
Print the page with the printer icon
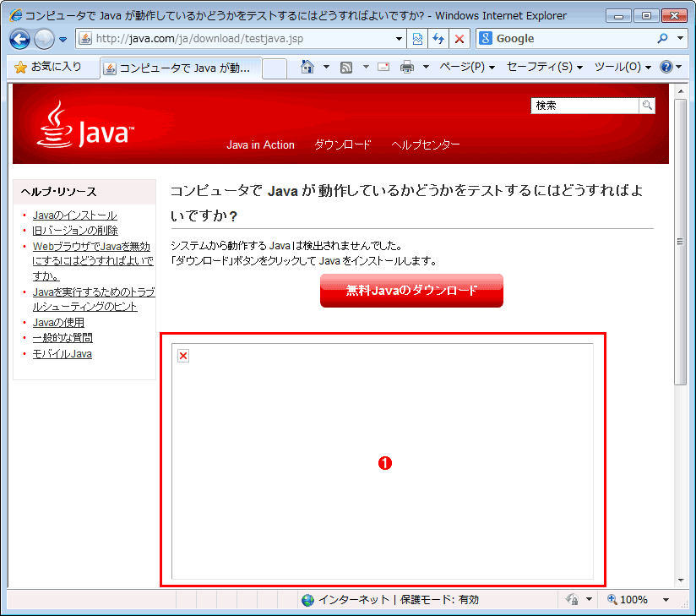(406, 67)
